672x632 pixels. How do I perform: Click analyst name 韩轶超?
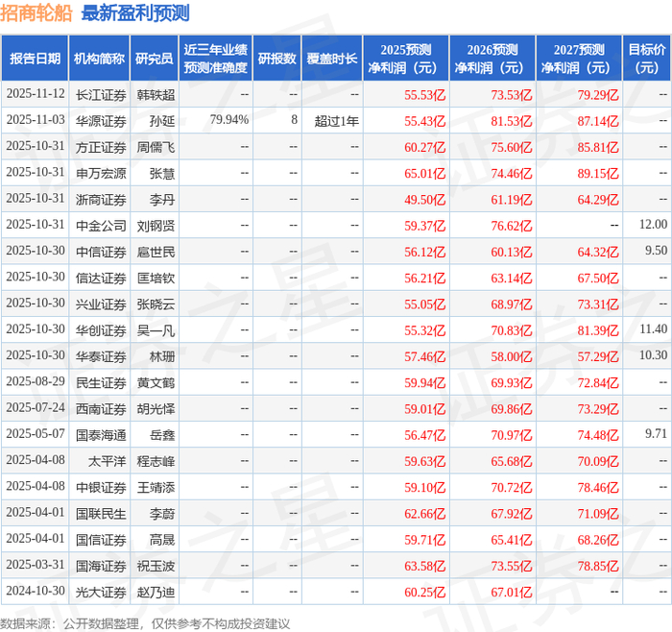[x=156, y=95]
